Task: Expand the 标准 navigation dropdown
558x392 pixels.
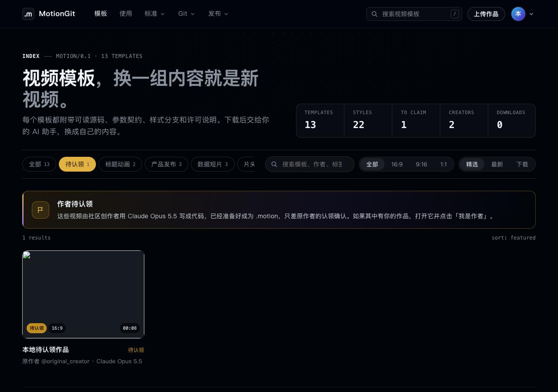Action: coord(155,14)
